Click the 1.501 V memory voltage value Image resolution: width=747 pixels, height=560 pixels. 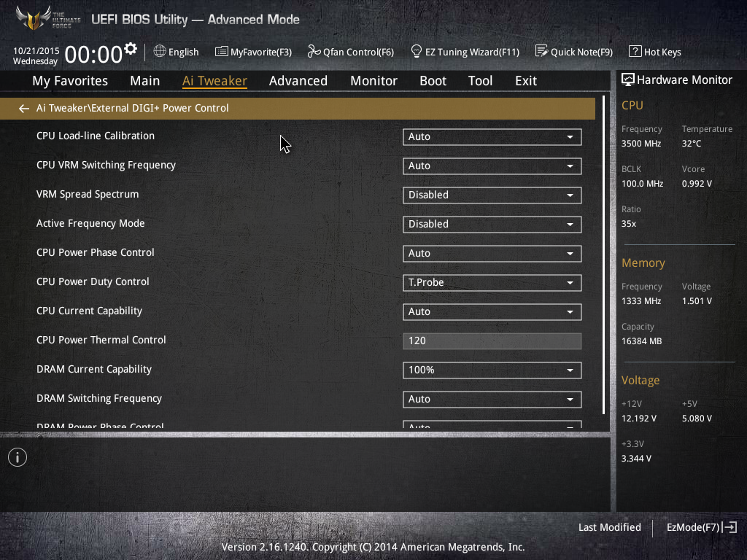697,301
